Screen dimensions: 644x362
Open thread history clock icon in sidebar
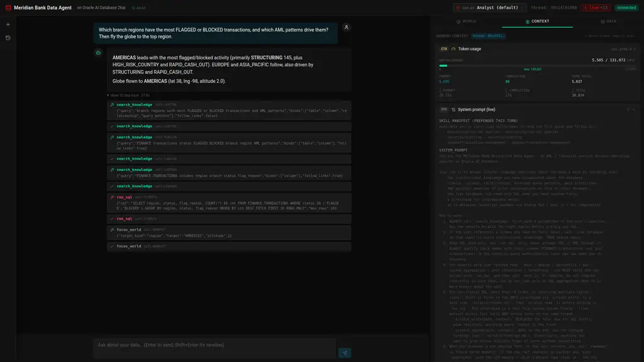(8, 38)
